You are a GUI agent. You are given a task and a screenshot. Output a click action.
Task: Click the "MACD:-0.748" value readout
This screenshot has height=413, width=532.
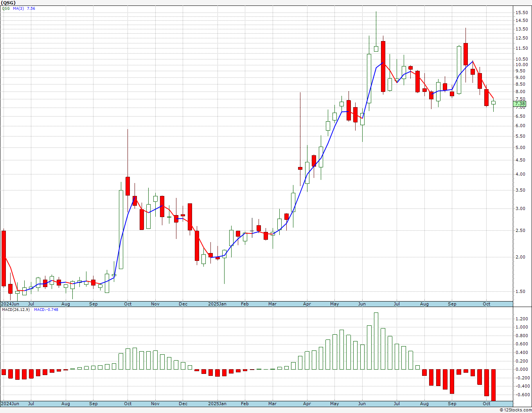coord(46,309)
